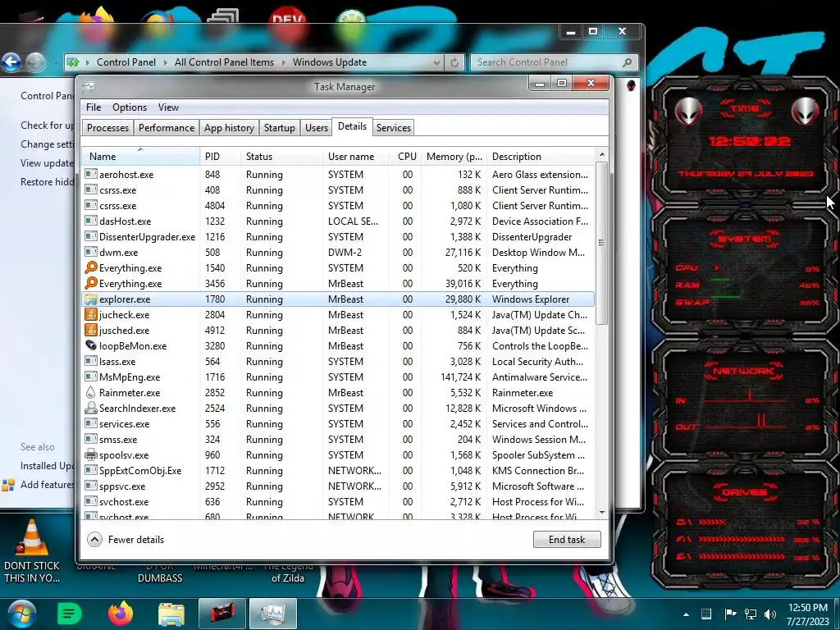Switch to the Startup tab

click(x=279, y=127)
